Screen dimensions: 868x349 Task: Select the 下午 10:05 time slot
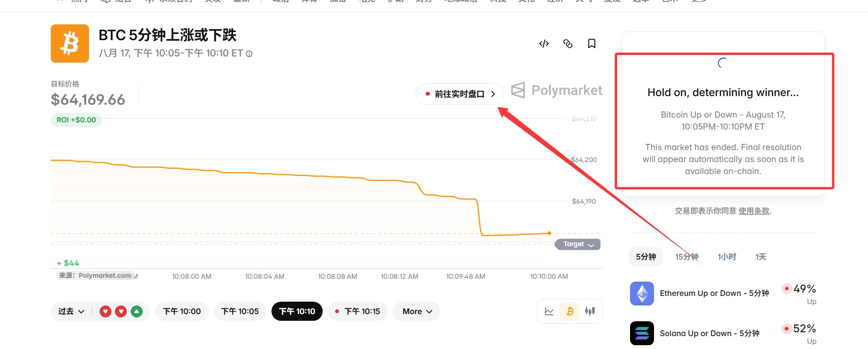[240, 311]
